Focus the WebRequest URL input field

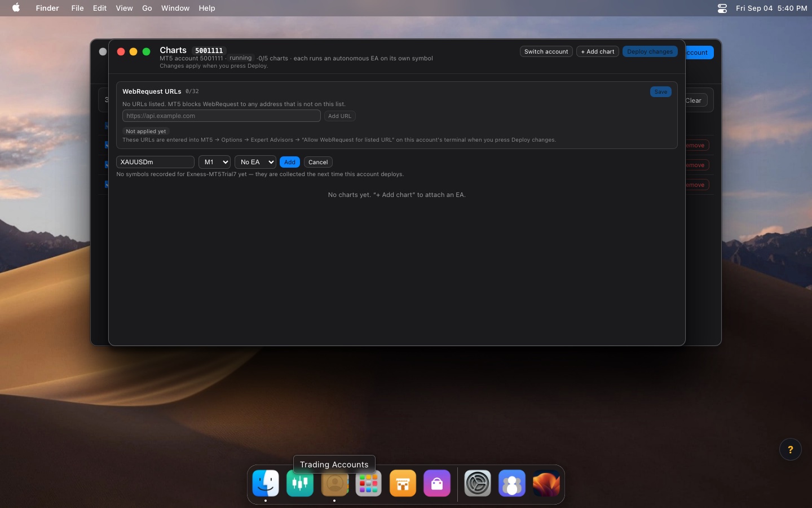click(222, 116)
